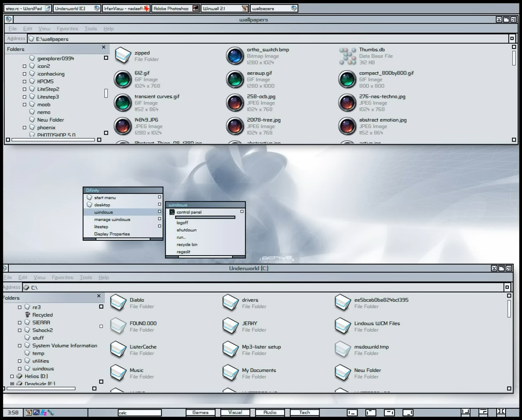Click the E:\wallpapers address field

click(268, 39)
